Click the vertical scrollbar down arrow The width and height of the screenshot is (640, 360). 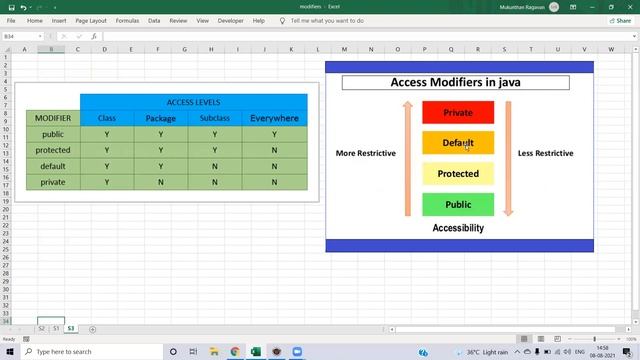(636, 322)
